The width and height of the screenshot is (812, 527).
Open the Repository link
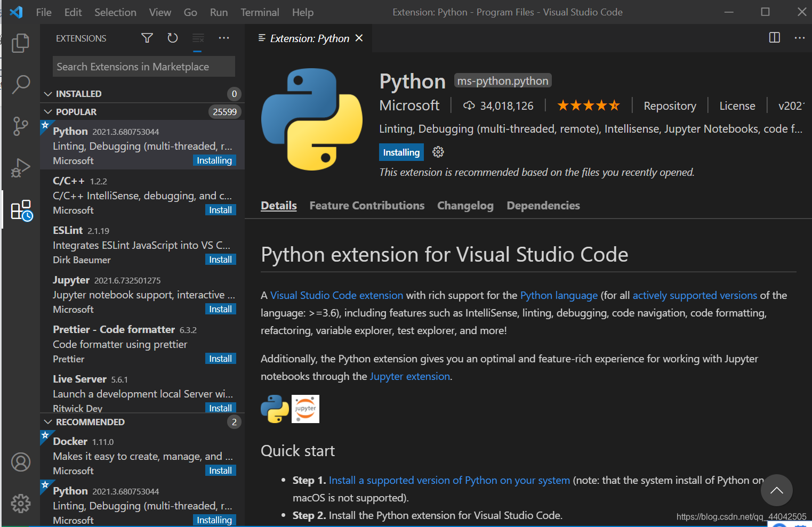(x=670, y=106)
